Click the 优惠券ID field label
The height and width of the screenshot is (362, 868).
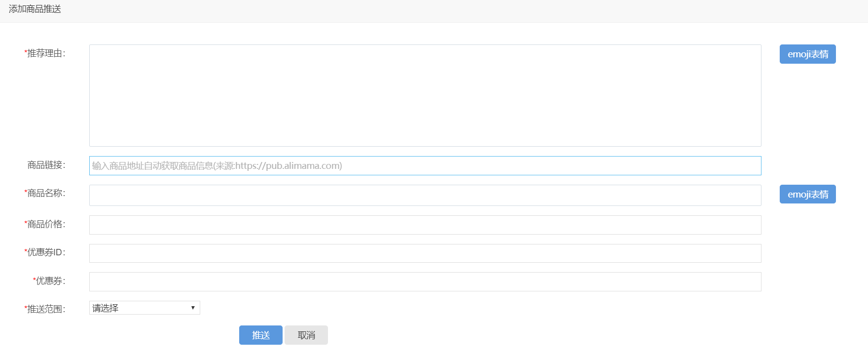coord(45,252)
